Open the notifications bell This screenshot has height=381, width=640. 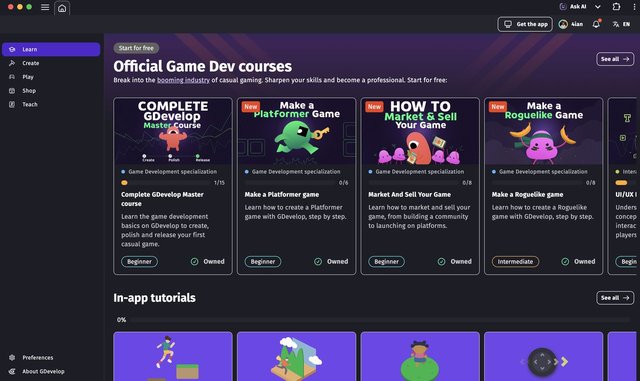coord(596,24)
